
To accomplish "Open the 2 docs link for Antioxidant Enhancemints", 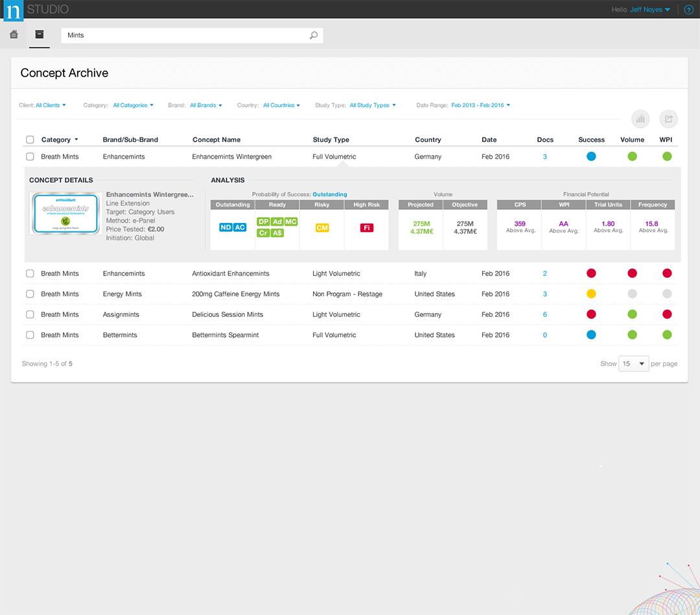I will (544, 273).
